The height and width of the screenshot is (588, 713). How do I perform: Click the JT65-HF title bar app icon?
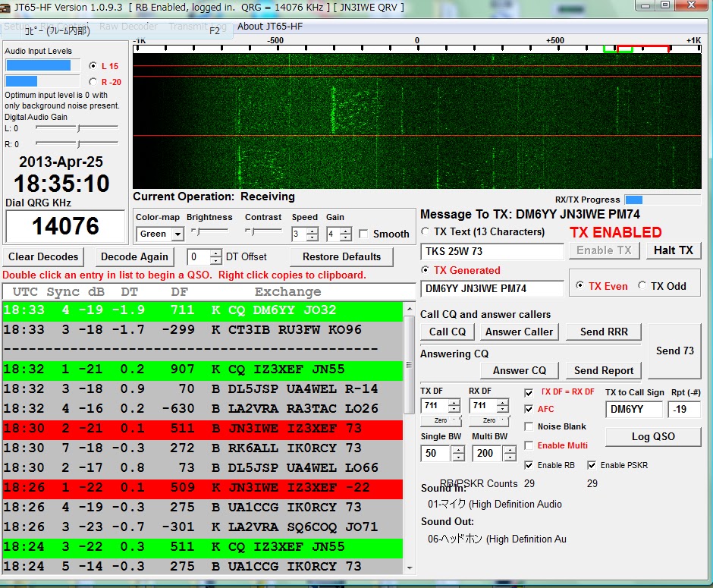click(x=5, y=8)
